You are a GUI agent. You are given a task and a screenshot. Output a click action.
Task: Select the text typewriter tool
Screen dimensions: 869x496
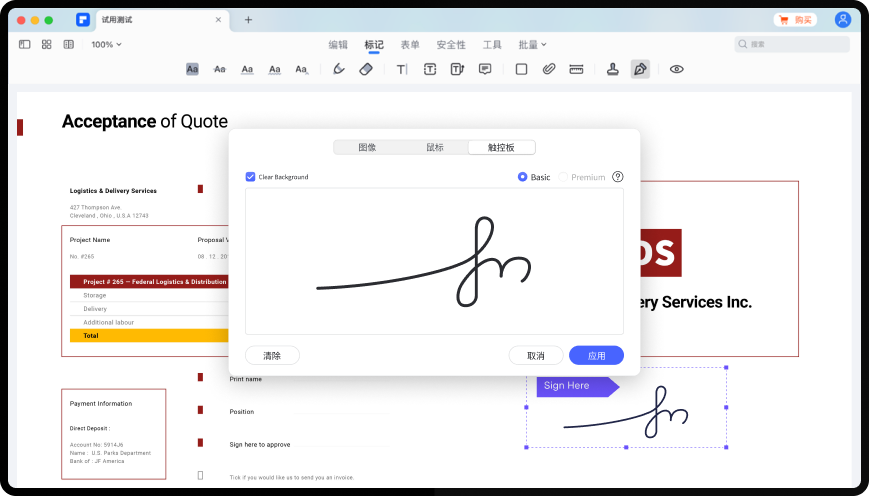tap(402, 69)
